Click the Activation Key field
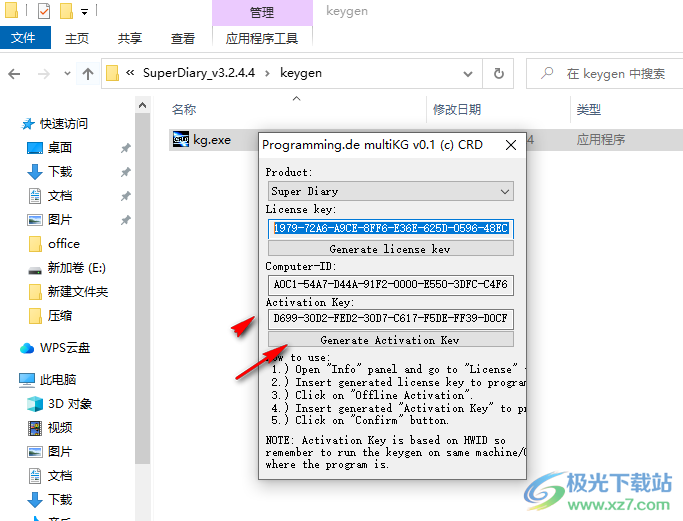 pyautogui.click(x=391, y=318)
